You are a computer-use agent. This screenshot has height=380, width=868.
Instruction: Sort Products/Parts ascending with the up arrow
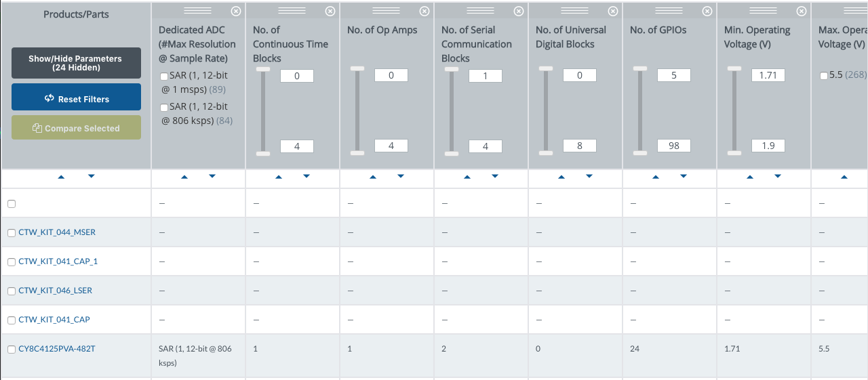click(x=61, y=177)
